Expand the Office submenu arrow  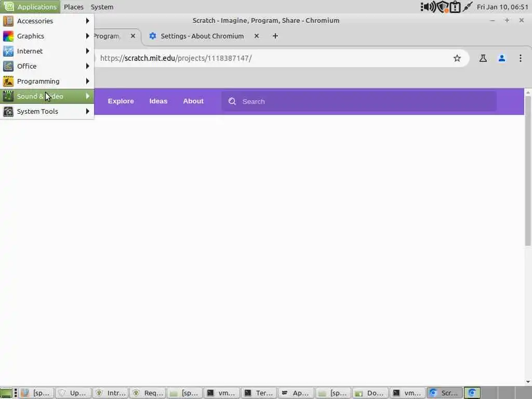[87, 66]
